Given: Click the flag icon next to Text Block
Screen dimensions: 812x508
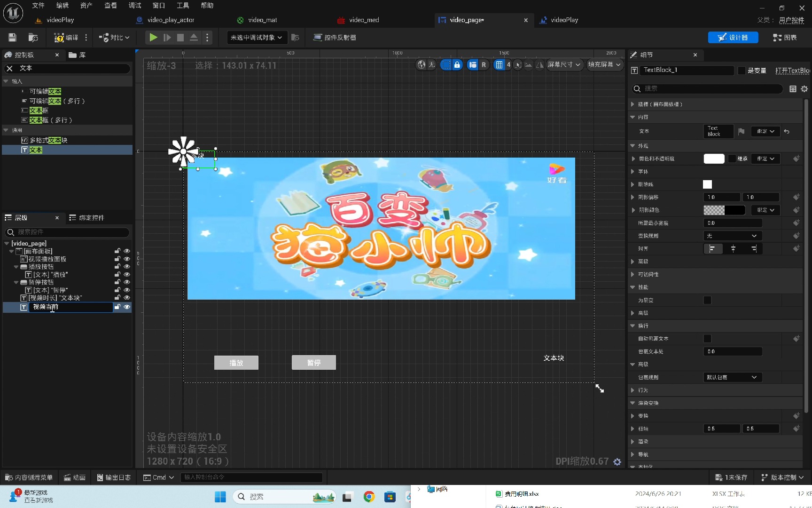Looking at the screenshot, I should [742, 132].
